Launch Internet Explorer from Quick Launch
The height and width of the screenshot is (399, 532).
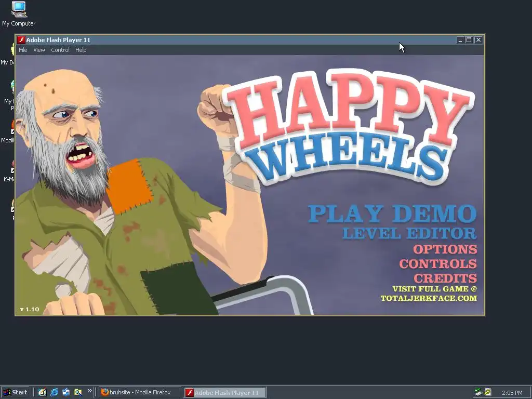54,392
